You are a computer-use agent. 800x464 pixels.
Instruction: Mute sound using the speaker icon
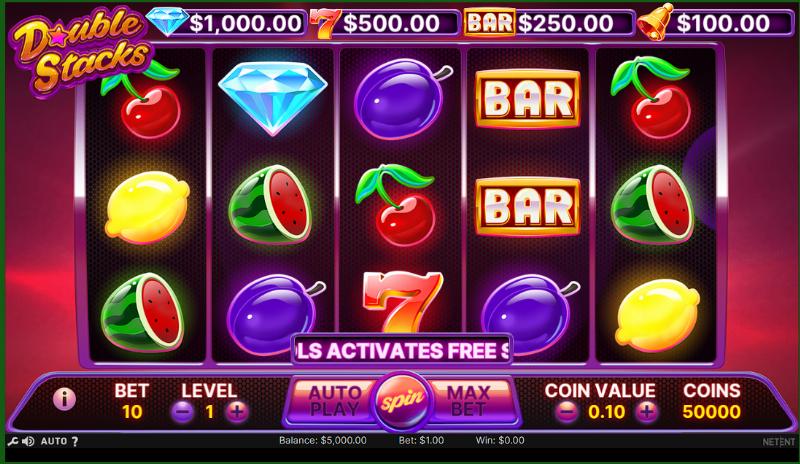29,441
